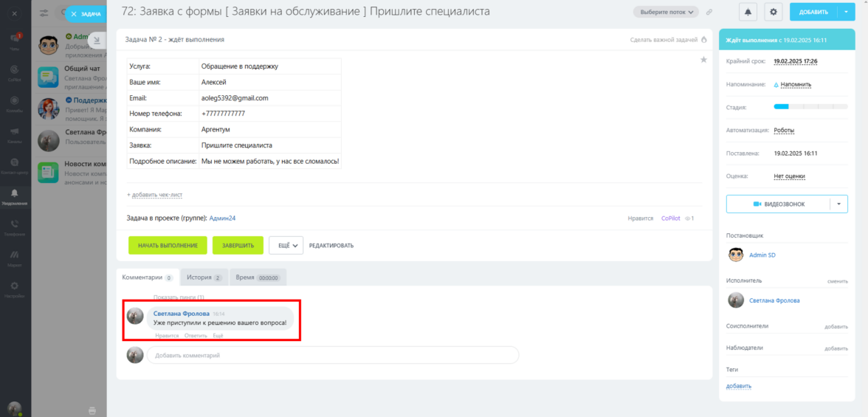The image size is (868, 417).
Task: Toggle Like under the task description
Action: [x=641, y=218]
